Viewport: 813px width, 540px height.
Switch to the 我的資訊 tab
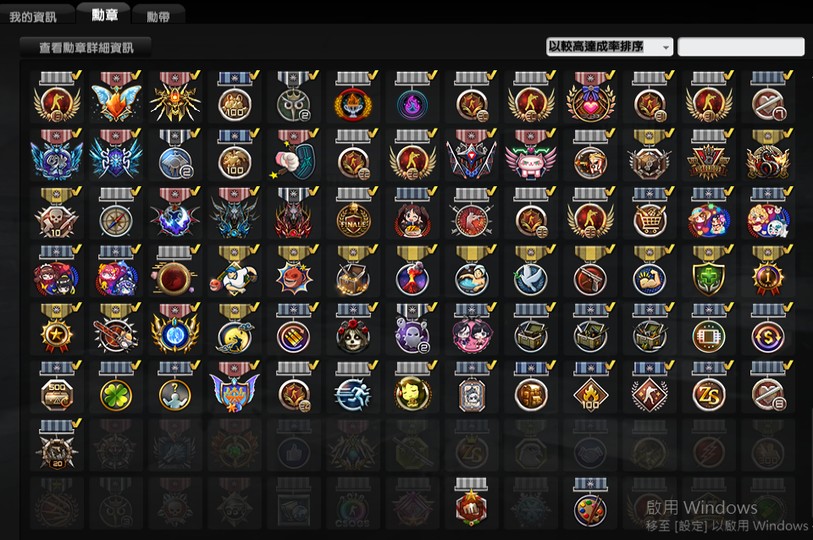click(x=33, y=17)
